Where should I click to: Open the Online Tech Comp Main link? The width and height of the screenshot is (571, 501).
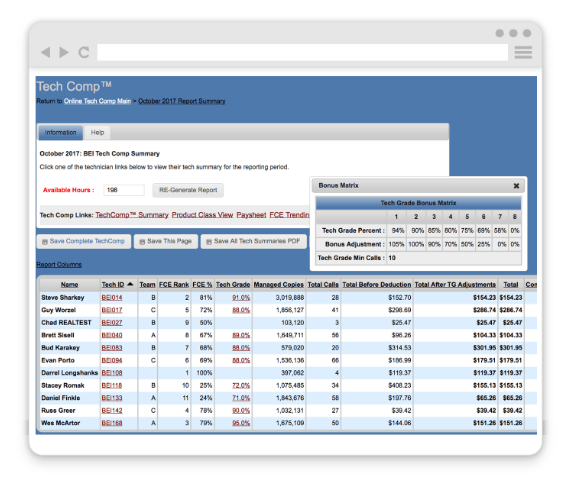pos(97,101)
